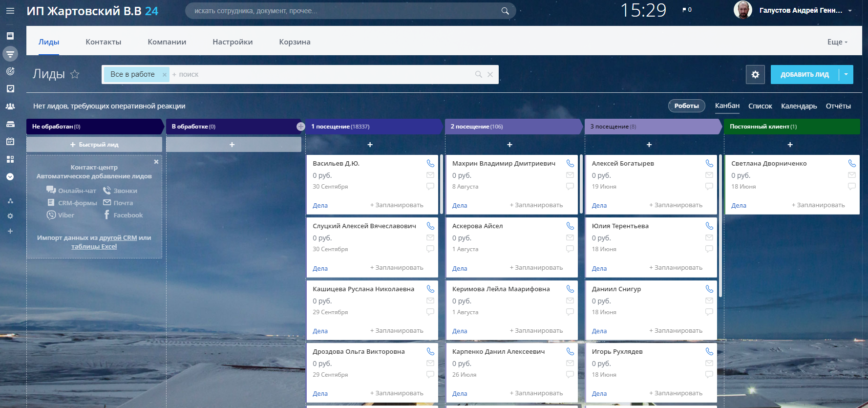
Task: Mark Leads page as favorite star
Action: pos(75,74)
